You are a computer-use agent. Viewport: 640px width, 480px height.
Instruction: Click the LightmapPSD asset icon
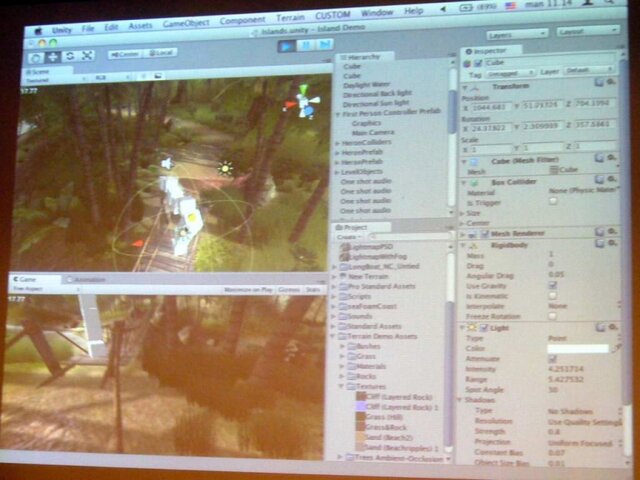click(345, 247)
